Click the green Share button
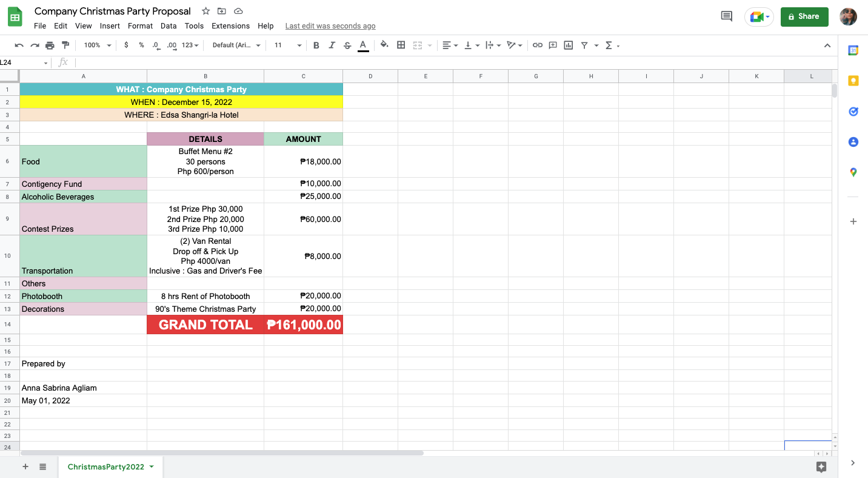The height and width of the screenshot is (478, 868). coord(804,17)
